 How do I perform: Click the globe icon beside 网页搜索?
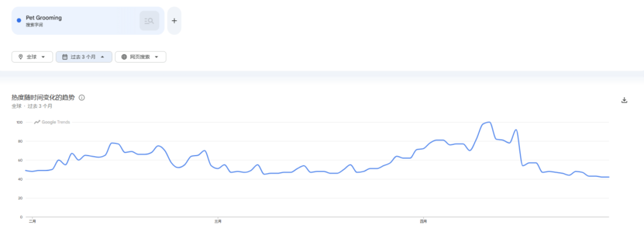[124, 57]
